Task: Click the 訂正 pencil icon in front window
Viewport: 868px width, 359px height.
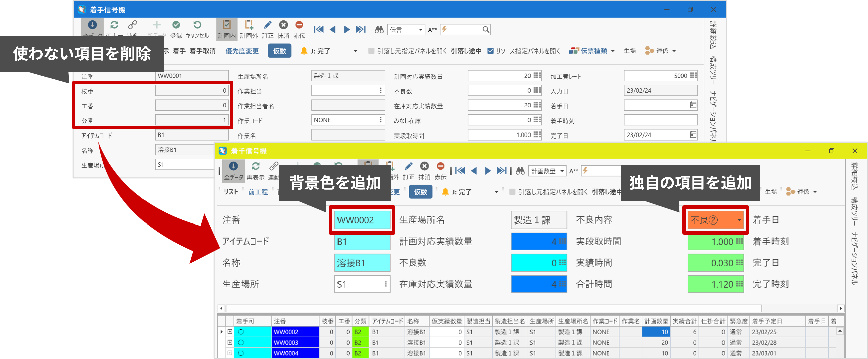Action: (408, 167)
